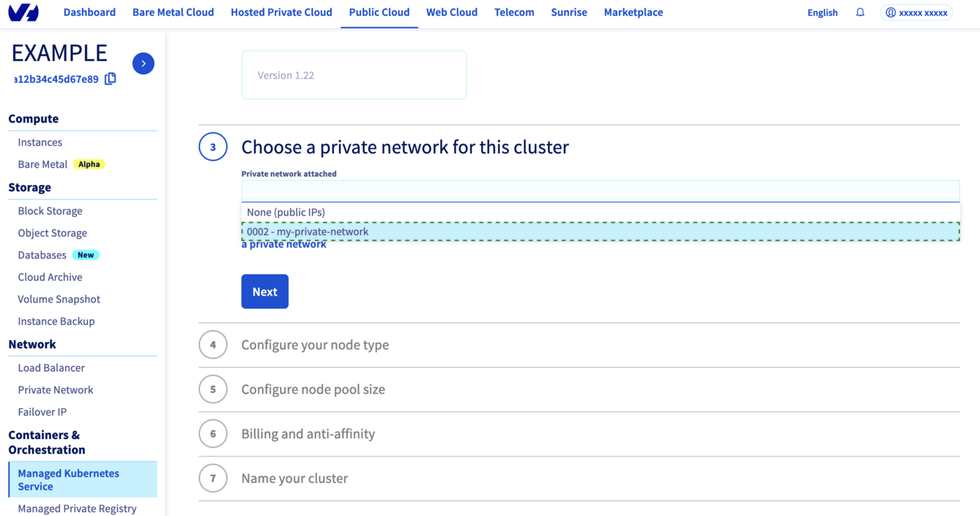Open the Databases section
The image size is (980, 516).
42,254
